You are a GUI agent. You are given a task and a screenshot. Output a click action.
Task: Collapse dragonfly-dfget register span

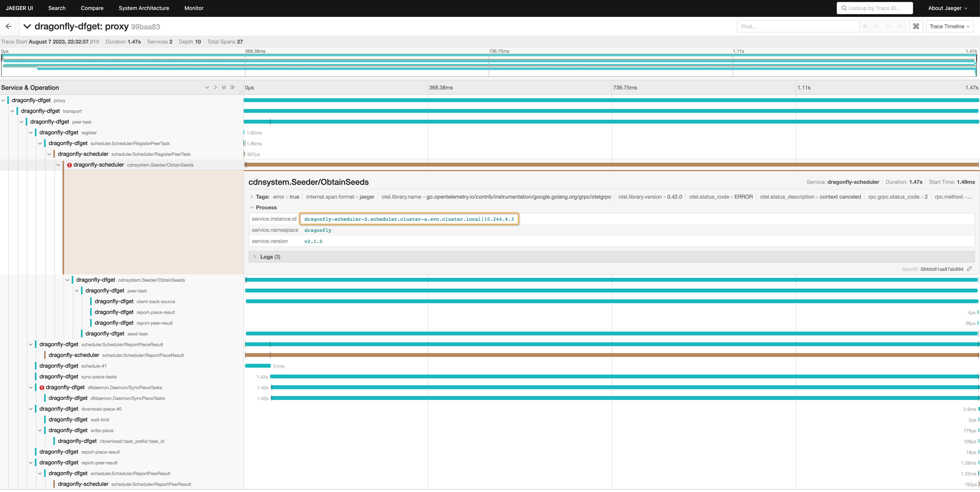pos(31,133)
